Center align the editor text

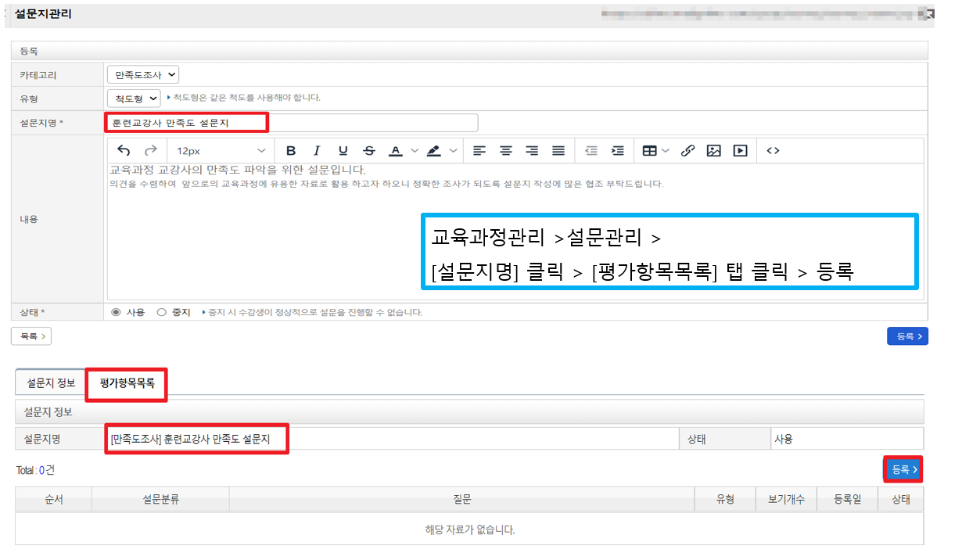point(506,151)
